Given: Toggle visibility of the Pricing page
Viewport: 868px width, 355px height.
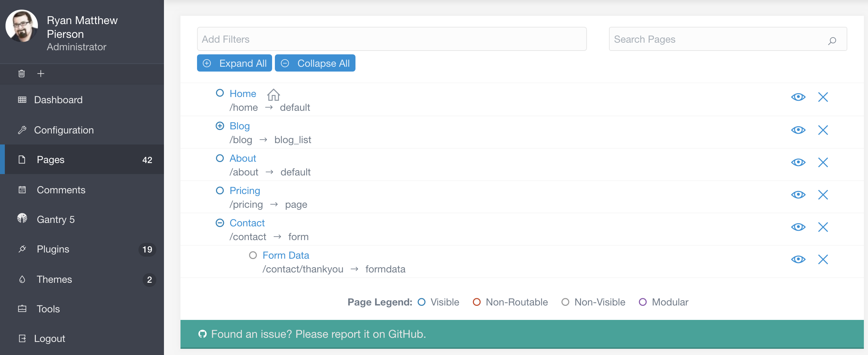Looking at the screenshot, I should [x=798, y=194].
